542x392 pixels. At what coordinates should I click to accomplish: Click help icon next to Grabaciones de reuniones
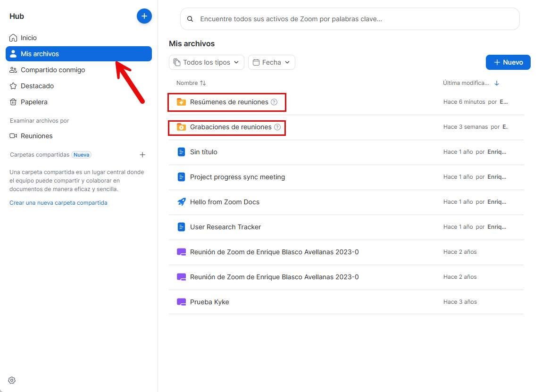277,127
